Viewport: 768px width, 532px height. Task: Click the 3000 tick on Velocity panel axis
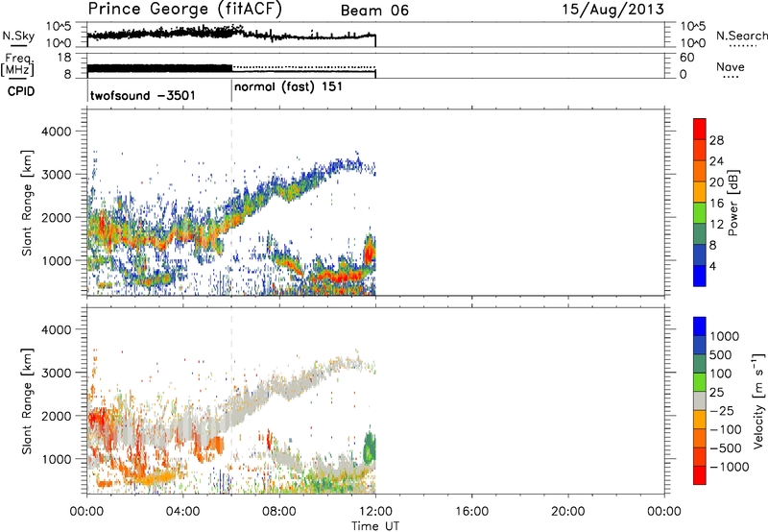[x=56, y=373]
